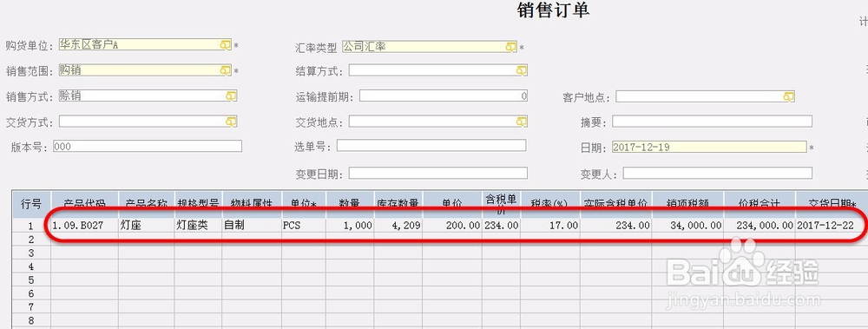Screen dimensions: 868x329
Task: Click total amount cell 234,000.00
Action: coord(759,226)
